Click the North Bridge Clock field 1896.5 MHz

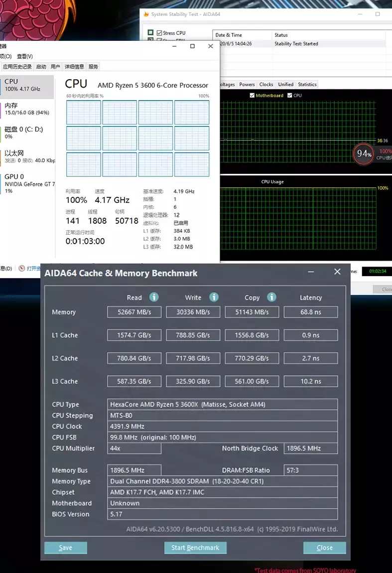310,448
